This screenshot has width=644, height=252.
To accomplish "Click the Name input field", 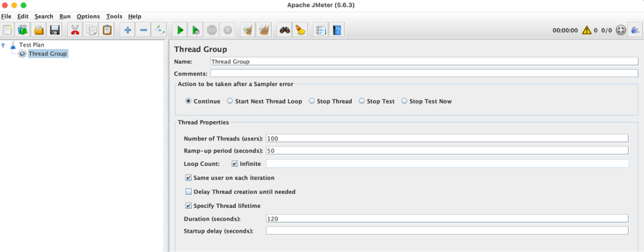I will point(424,61).
